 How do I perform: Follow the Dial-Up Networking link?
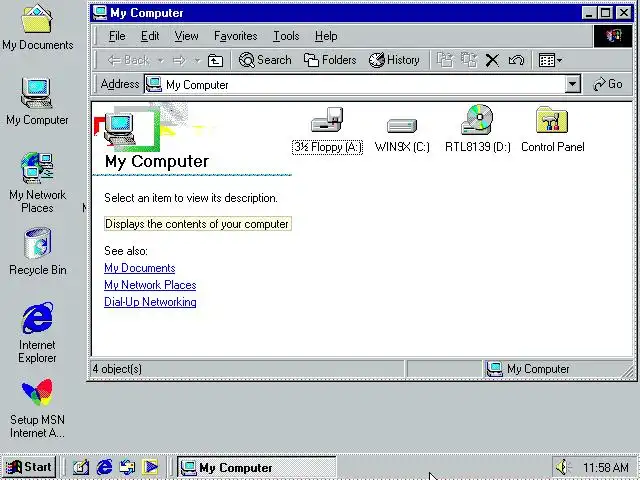point(150,302)
